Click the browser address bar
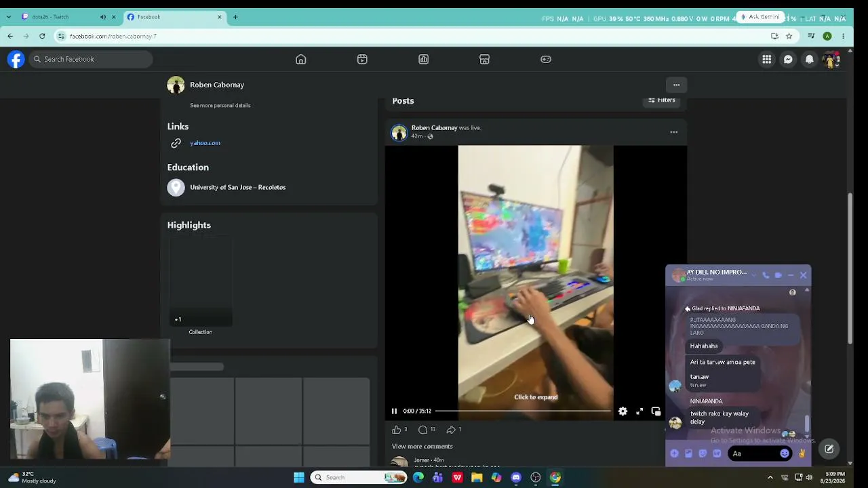Screen dimensions: 868x488 pos(407,36)
